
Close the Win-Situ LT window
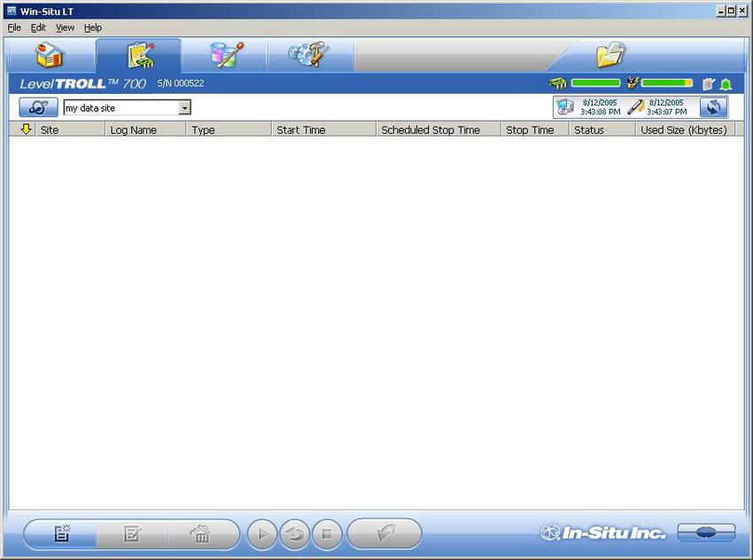click(742, 11)
